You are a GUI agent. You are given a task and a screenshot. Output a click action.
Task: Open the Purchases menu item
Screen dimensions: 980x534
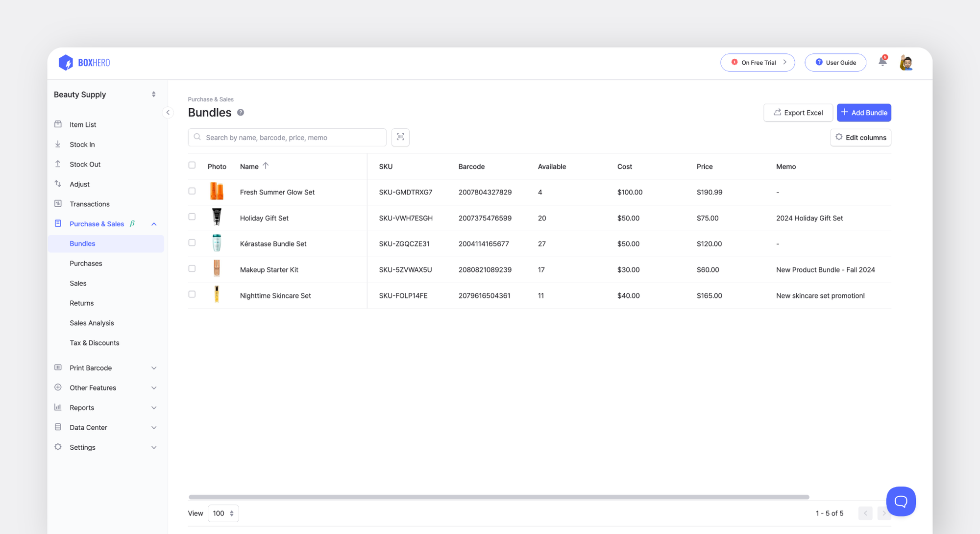click(86, 263)
